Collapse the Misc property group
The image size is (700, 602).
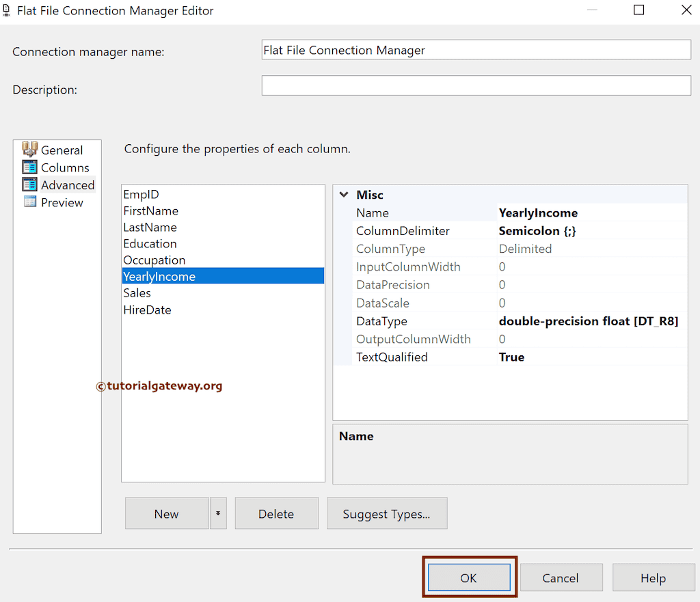[x=343, y=195]
